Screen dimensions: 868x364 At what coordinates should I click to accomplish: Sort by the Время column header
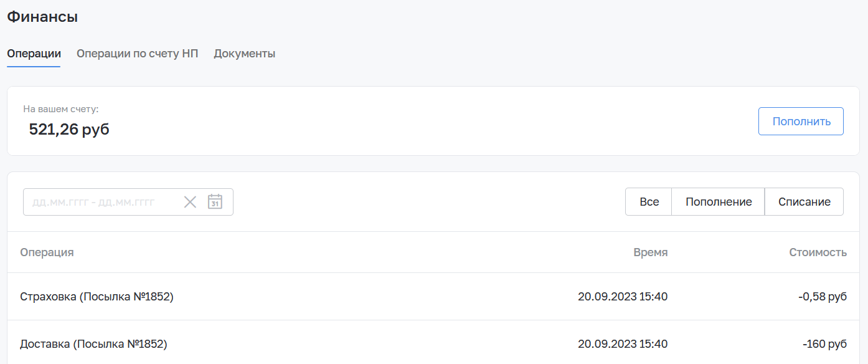[651, 252]
